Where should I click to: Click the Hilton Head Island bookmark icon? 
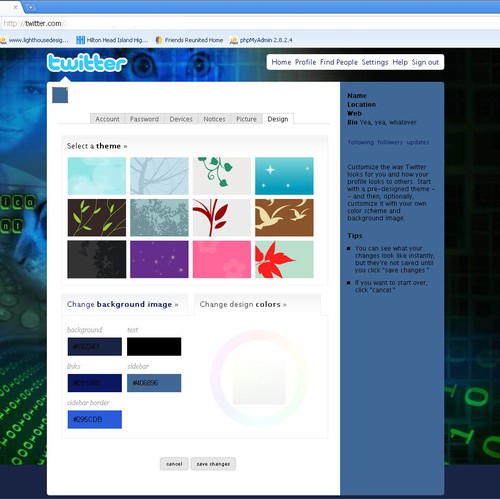point(80,40)
